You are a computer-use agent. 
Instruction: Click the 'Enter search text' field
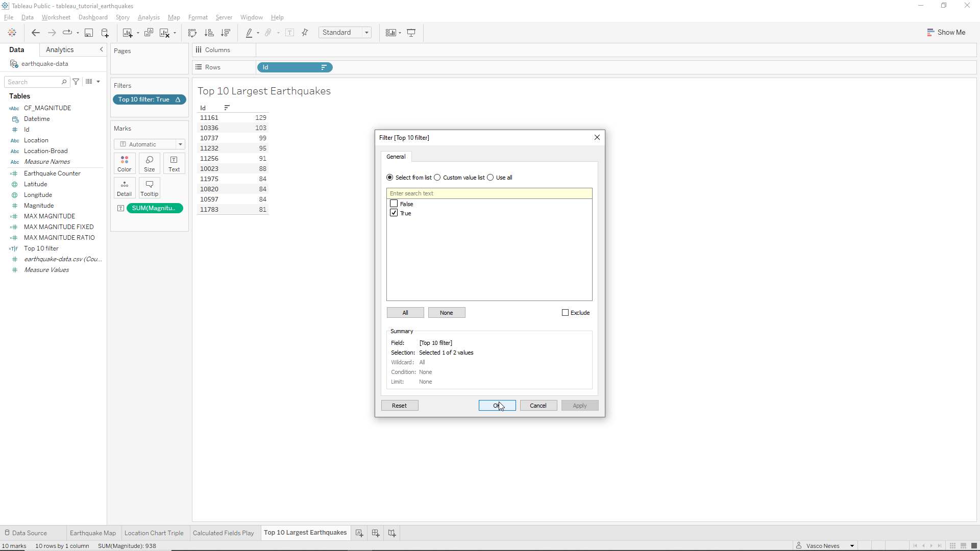pyautogui.click(x=489, y=193)
